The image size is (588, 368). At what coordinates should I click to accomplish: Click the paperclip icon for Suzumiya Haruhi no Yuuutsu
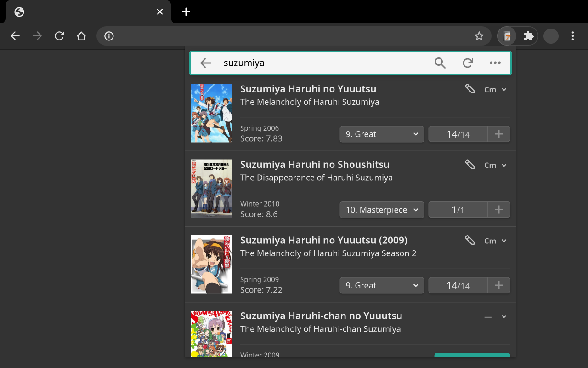pyautogui.click(x=469, y=89)
